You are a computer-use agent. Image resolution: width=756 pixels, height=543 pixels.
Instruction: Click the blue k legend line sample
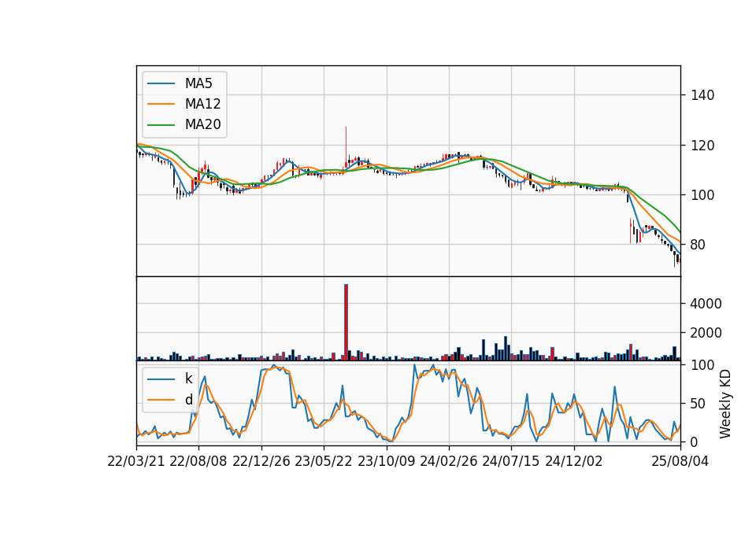coord(161,379)
